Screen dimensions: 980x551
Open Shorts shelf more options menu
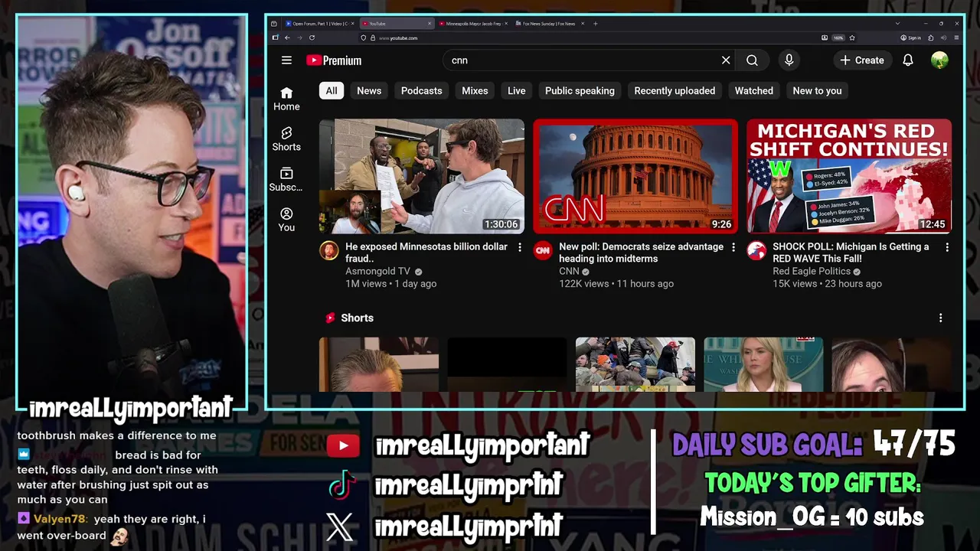click(x=941, y=318)
